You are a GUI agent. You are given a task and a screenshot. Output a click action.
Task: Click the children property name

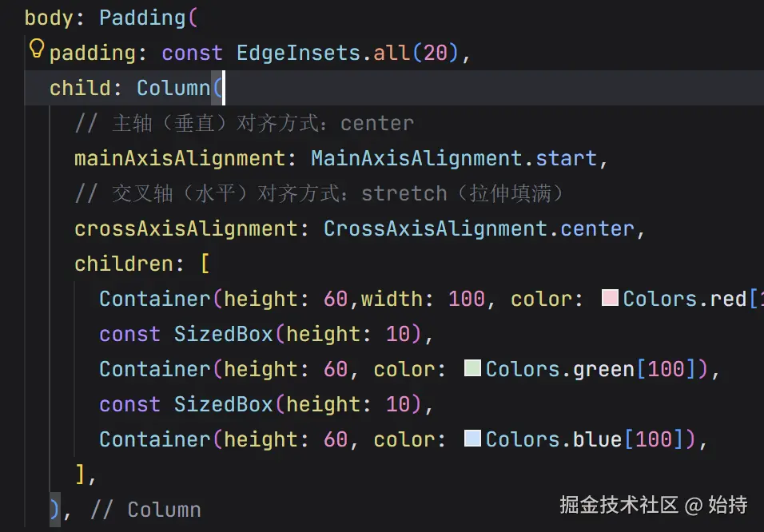pos(123,264)
